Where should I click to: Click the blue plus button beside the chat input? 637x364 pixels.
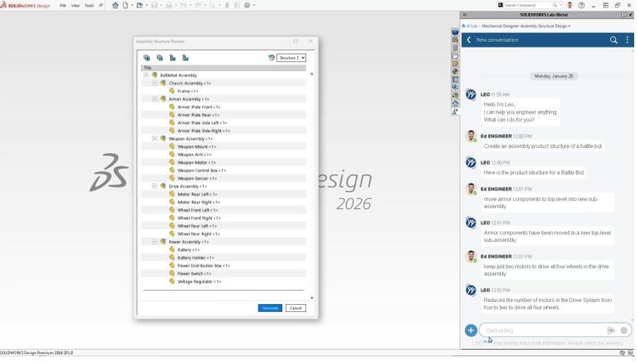click(471, 330)
